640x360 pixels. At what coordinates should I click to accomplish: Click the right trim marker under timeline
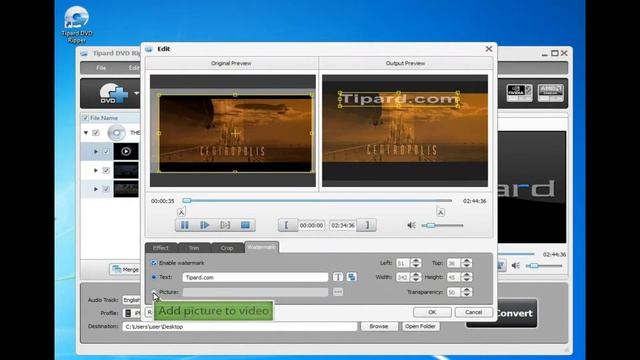[440, 212]
